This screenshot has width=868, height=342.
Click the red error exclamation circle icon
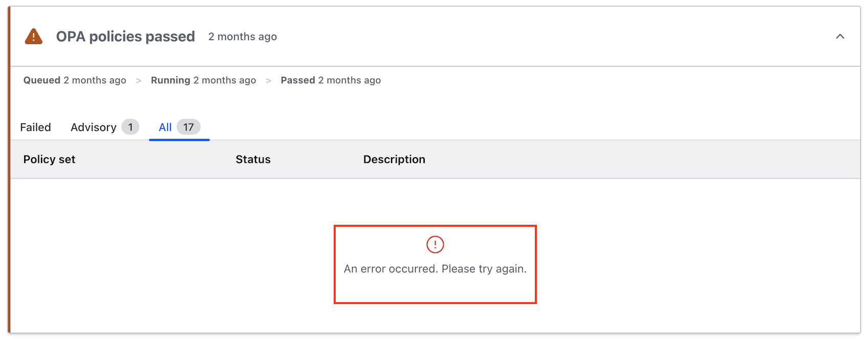pos(435,245)
